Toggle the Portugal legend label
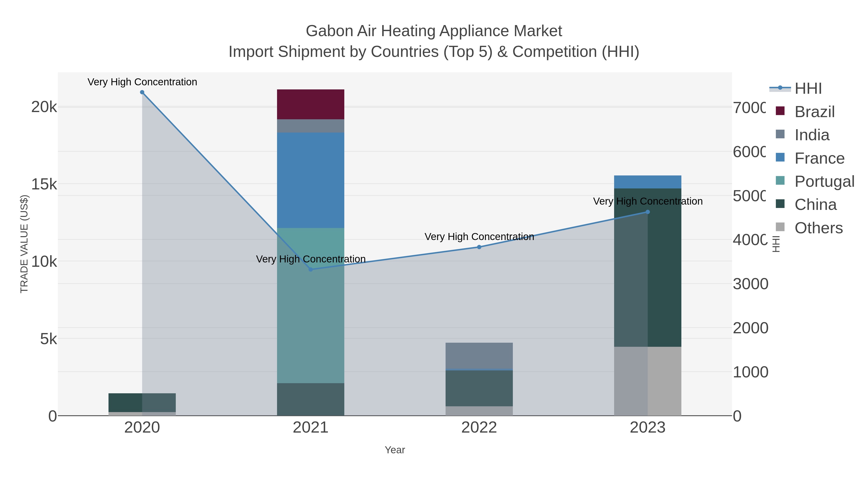The width and height of the screenshot is (868, 488). click(825, 181)
